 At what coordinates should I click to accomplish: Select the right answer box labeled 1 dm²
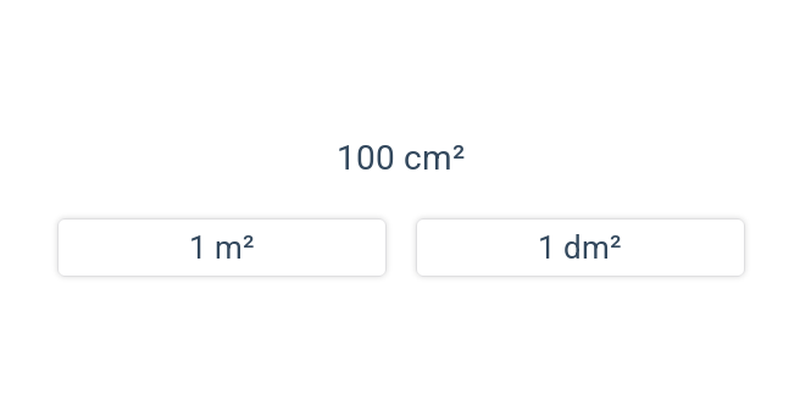pos(580,247)
